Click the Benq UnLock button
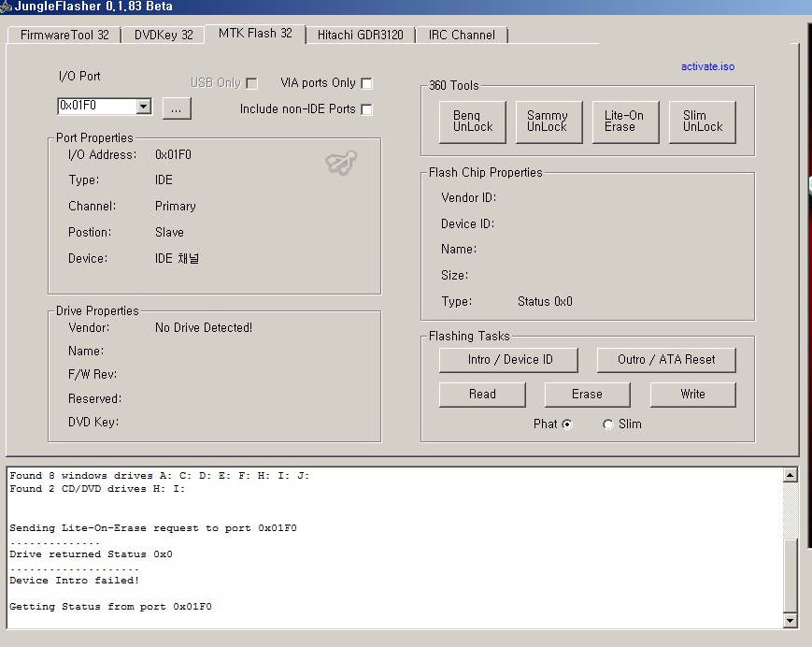 pyautogui.click(x=472, y=122)
